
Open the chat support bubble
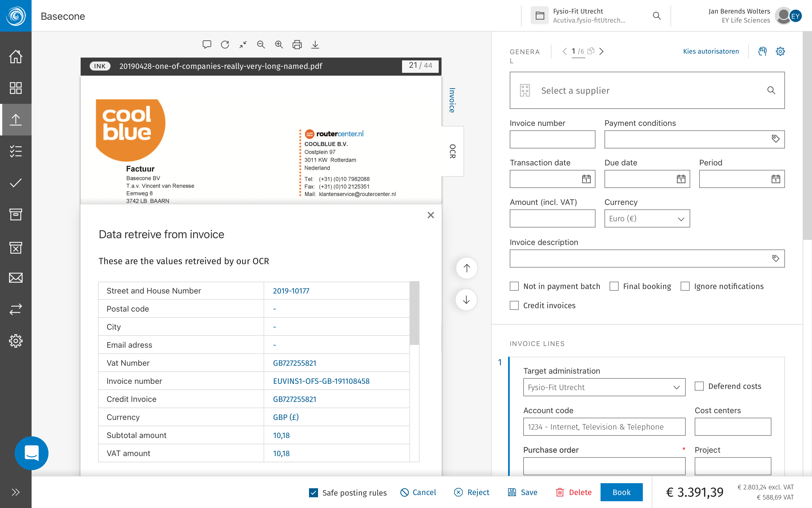pyautogui.click(x=32, y=453)
